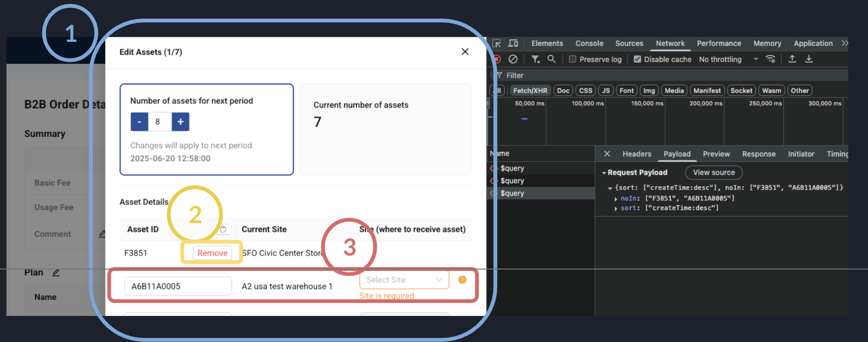Open the Memory tab
This screenshot has width=868, height=342.
coord(767,43)
